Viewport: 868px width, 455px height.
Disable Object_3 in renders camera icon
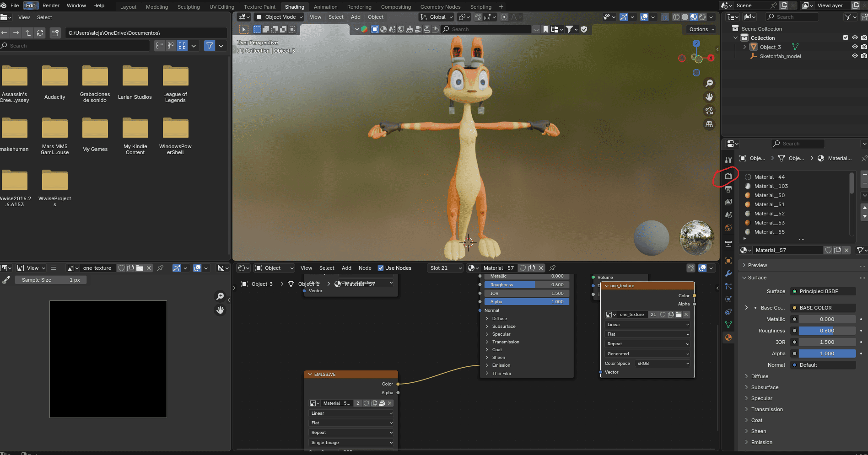point(864,47)
